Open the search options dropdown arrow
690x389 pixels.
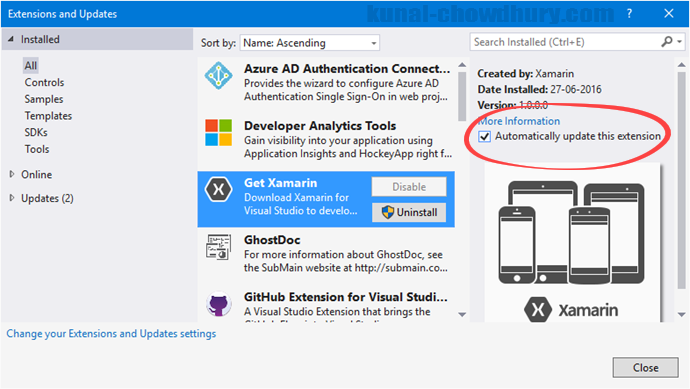click(680, 42)
